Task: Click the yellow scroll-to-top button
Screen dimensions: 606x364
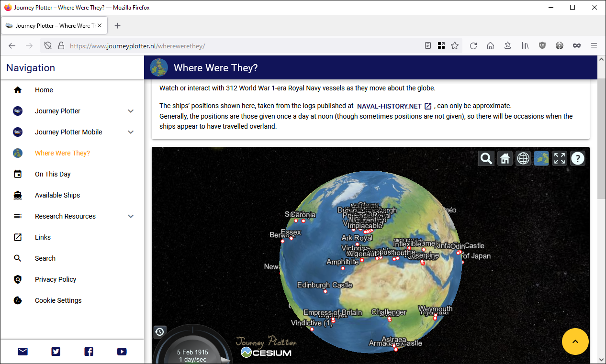Action: point(575,342)
